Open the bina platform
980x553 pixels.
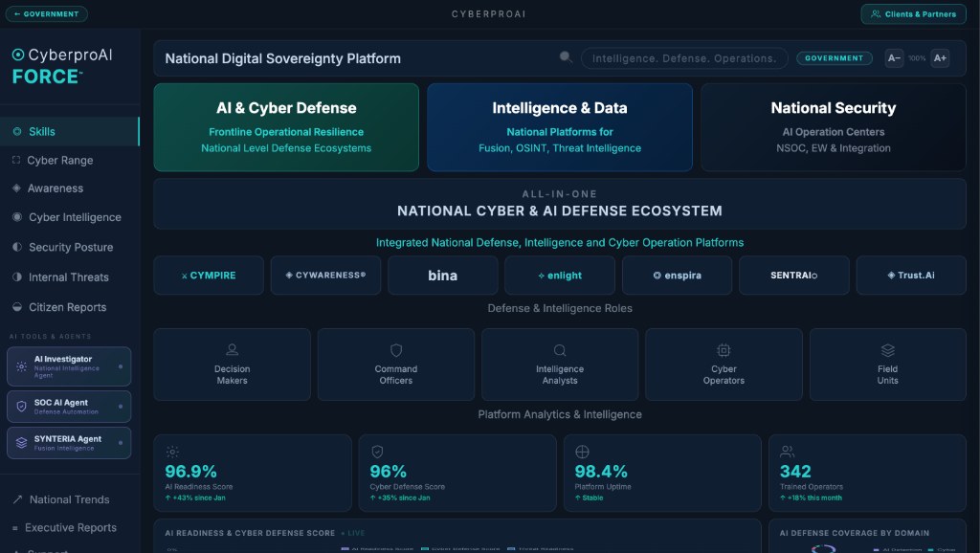[442, 275]
